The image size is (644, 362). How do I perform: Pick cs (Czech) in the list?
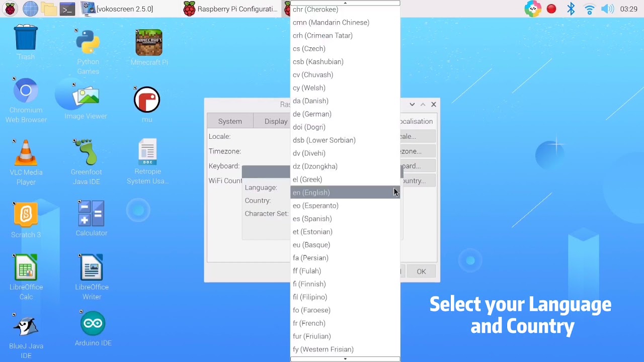tap(345, 48)
